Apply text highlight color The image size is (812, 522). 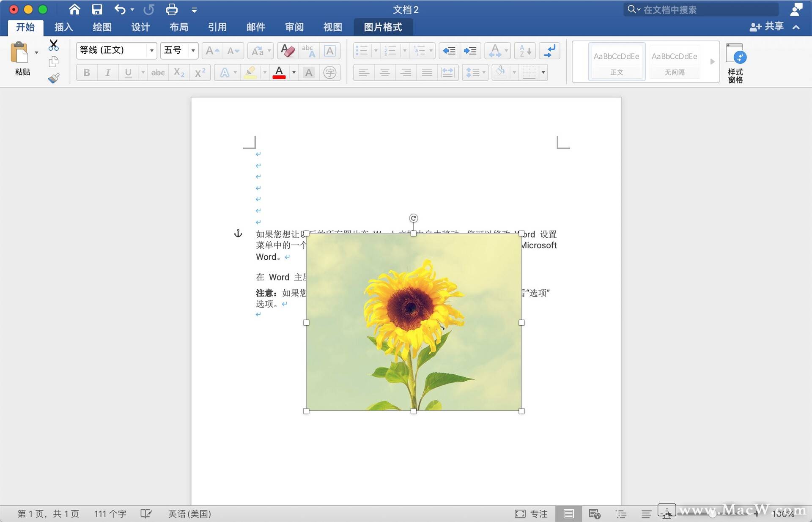click(250, 72)
